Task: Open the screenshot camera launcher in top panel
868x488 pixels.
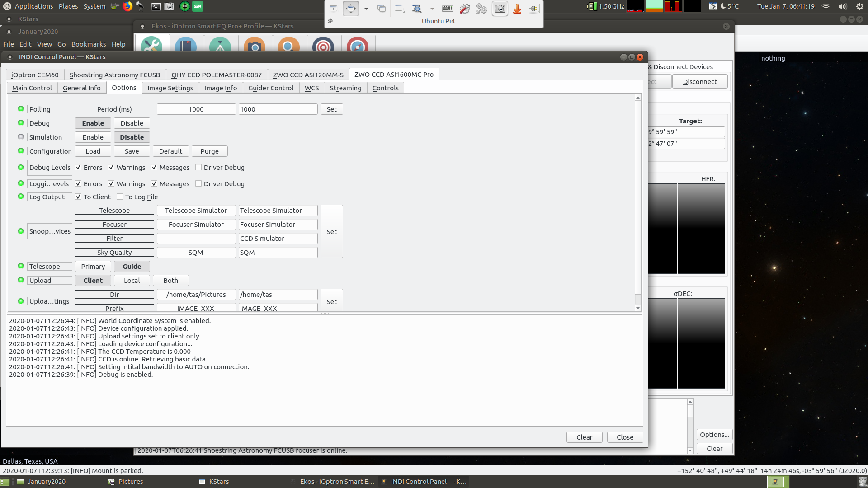Action: coord(169,6)
